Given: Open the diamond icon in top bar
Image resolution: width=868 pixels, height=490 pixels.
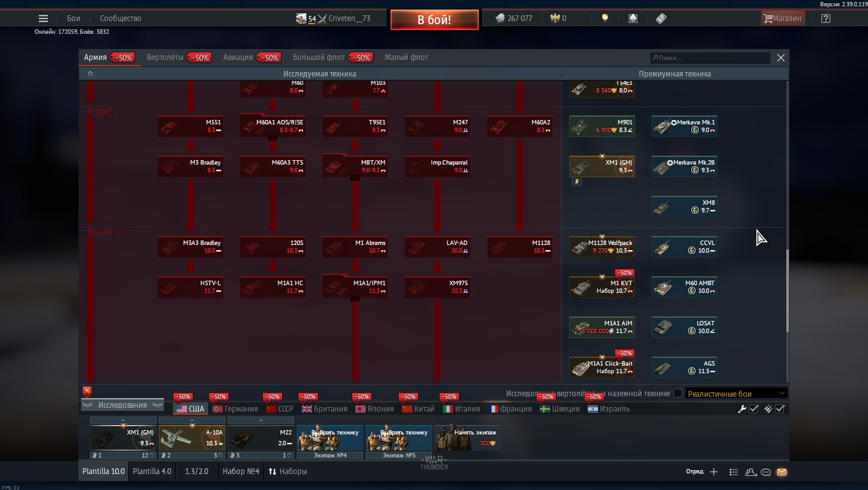Looking at the screenshot, I should [x=633, y=19].
